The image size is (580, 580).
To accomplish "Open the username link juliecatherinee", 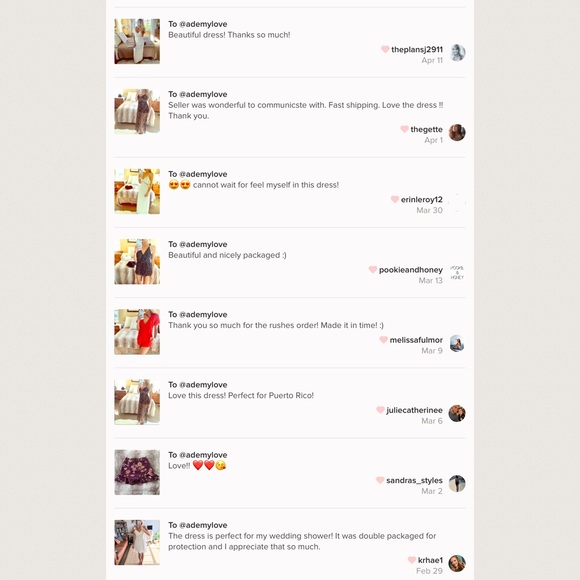I will pos(414,410).
